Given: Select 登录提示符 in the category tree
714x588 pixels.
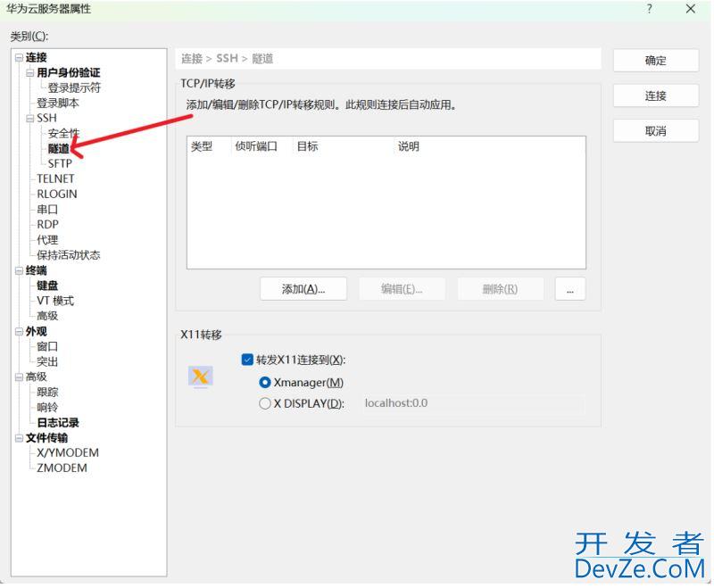Looking at the screenshot, I should pyautogui.click(x=74, y=87).
